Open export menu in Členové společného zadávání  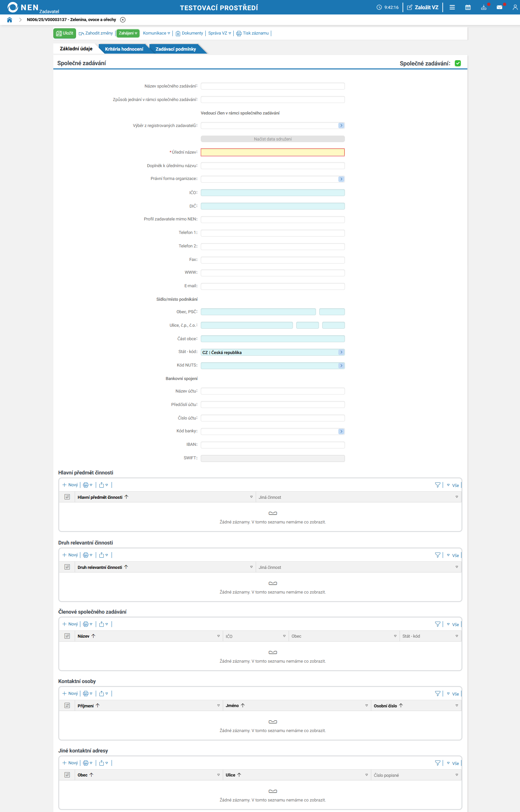click(x=103, y=624)
